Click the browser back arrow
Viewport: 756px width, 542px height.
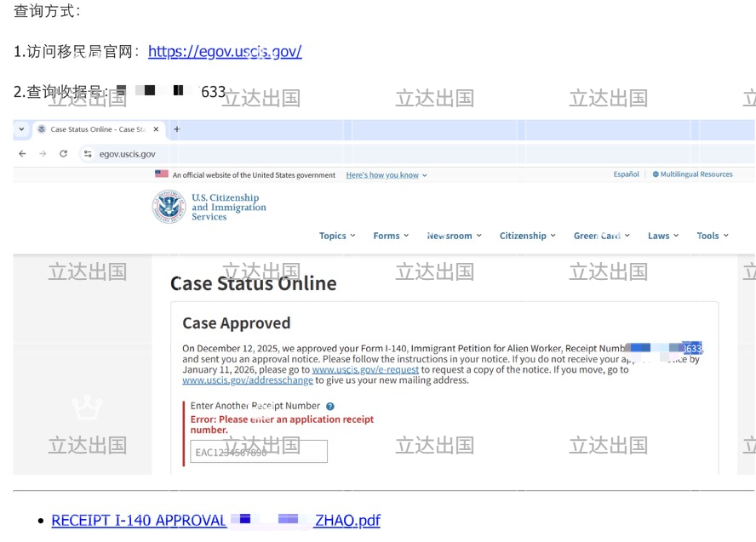(22, 154)
